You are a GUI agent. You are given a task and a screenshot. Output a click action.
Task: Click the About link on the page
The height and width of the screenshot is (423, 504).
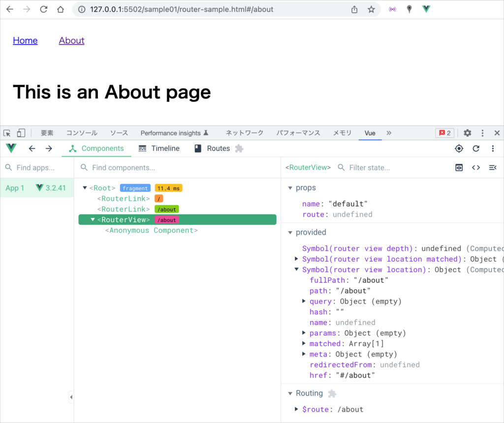[x=71, y=41]
